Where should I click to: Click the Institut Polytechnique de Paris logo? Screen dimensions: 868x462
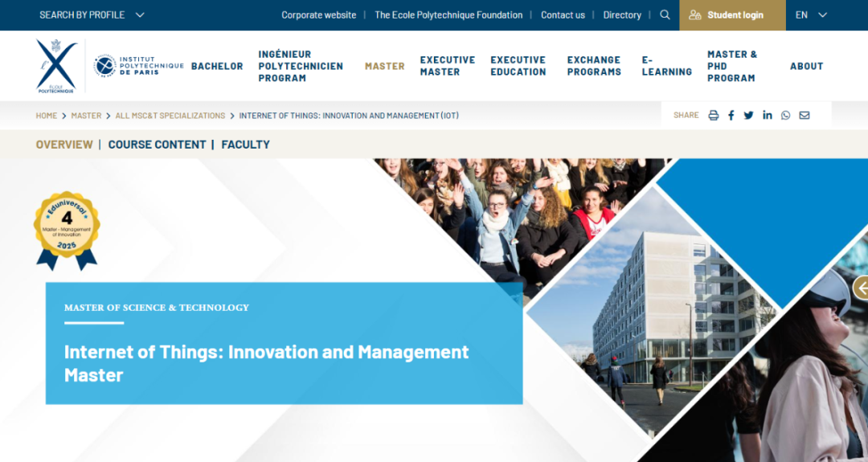(x=138, y=66)
